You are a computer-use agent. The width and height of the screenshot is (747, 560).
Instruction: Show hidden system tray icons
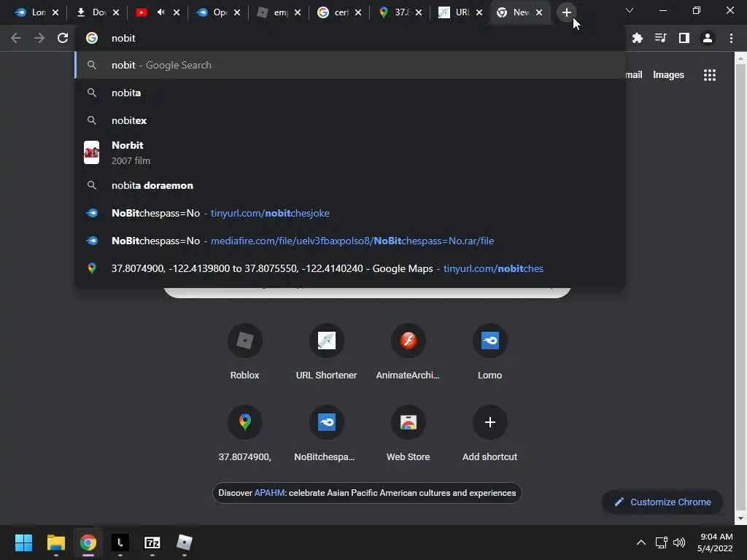point(641,542)
